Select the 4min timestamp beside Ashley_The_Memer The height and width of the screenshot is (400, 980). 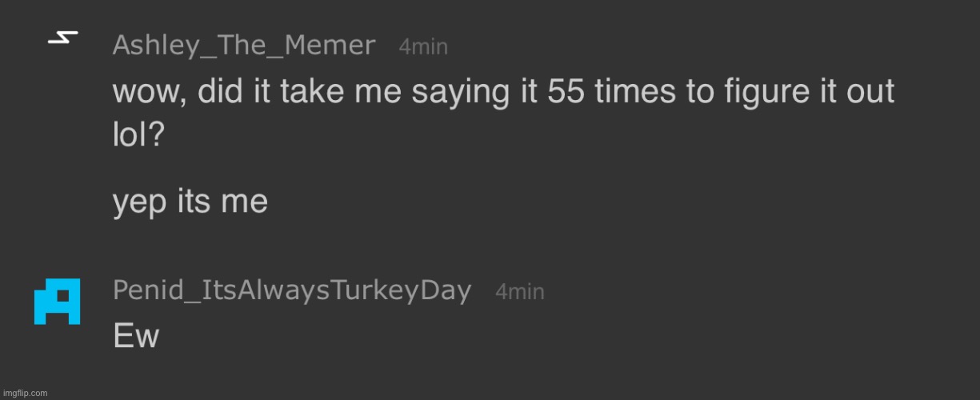(x=423, y=47)
